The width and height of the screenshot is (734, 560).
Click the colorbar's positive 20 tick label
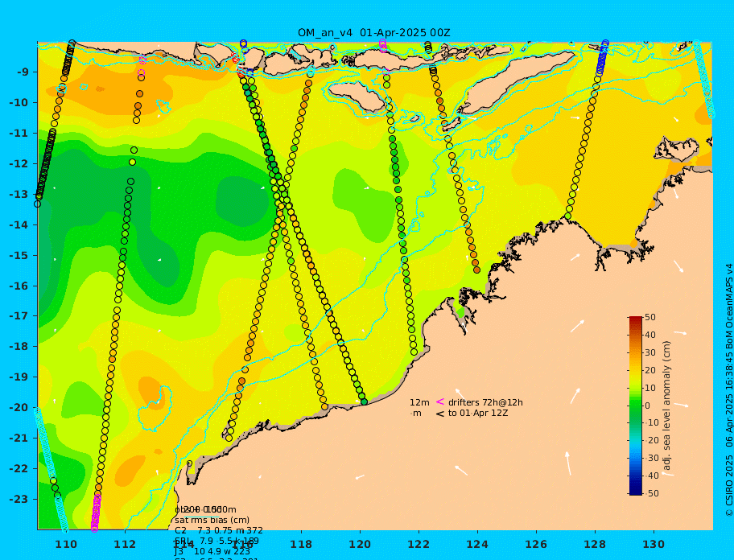click(x=650, y=370)
